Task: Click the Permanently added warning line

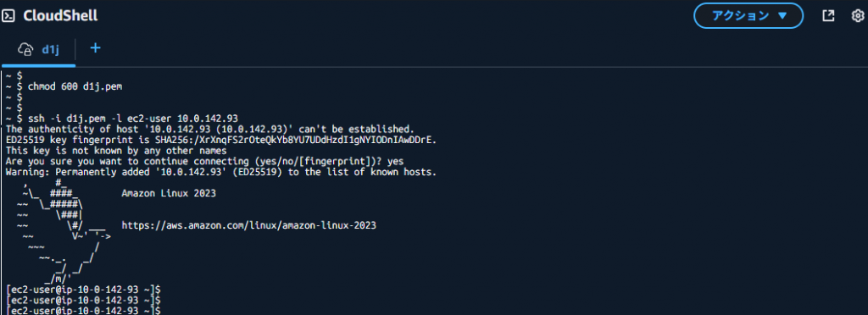Action: tap(221, 172)
